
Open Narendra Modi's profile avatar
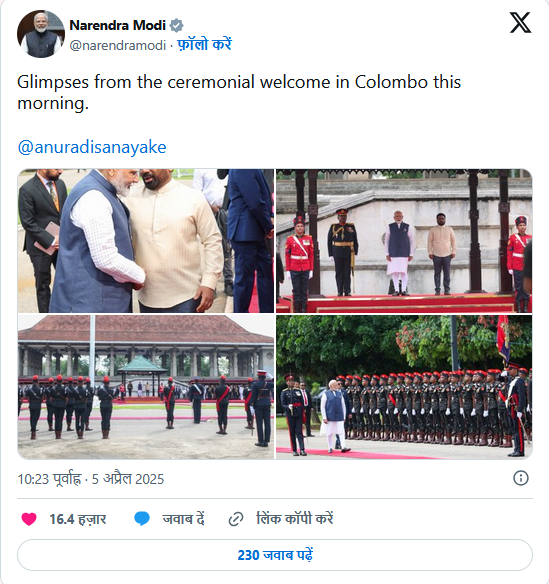41,34
